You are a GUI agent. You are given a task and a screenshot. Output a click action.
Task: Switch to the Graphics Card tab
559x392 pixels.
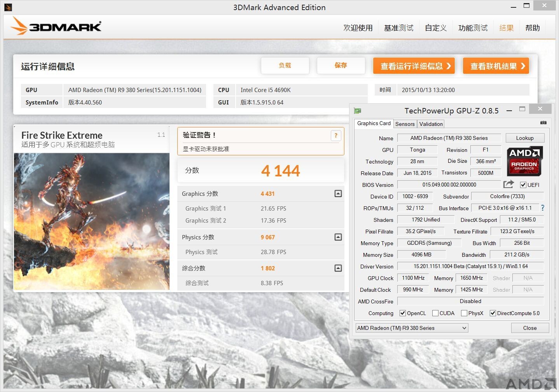[374, 123]
